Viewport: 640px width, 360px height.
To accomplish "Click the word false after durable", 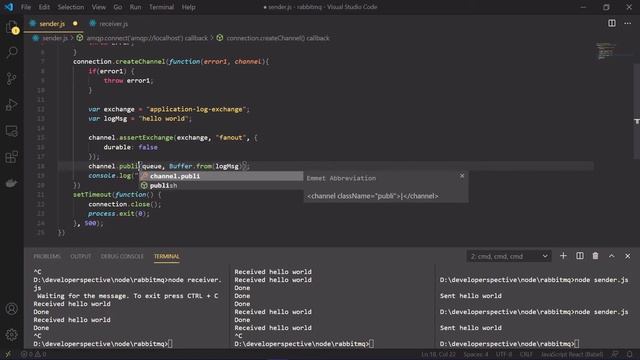I will [x=148, y=147].
